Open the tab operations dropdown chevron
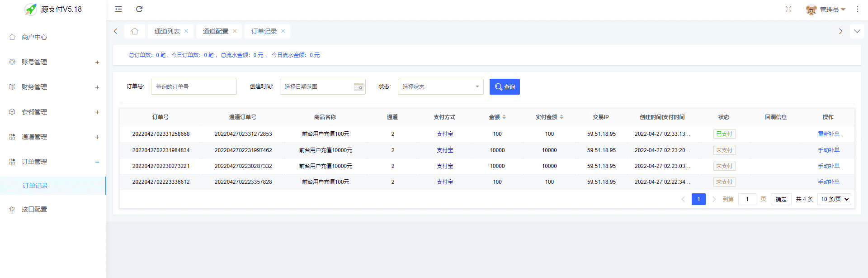 (x=857, y=31)
